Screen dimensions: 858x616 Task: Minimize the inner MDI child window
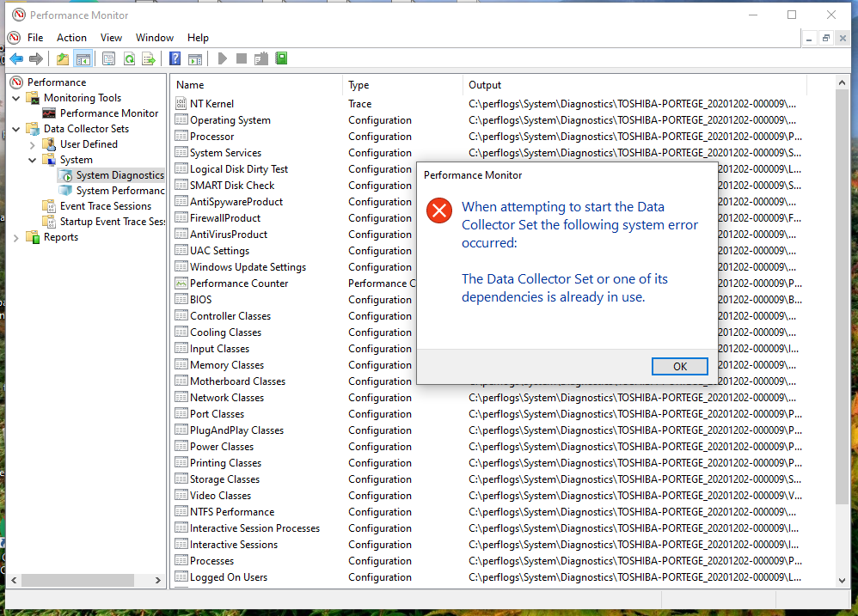(809, 39)
